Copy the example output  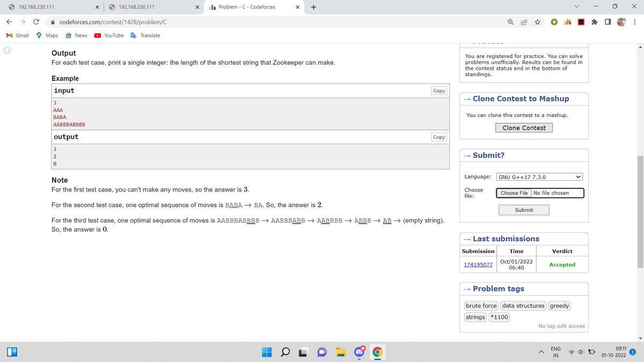(x=439, y=137)
